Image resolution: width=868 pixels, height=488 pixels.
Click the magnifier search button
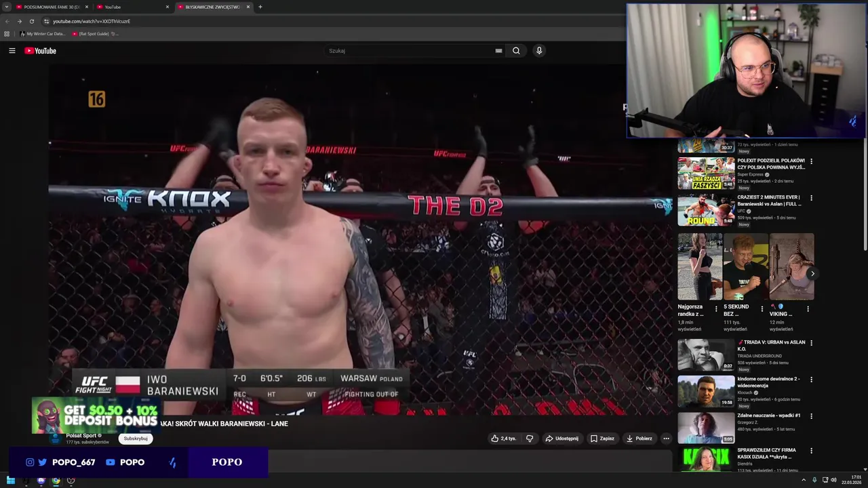coord(516,51)
